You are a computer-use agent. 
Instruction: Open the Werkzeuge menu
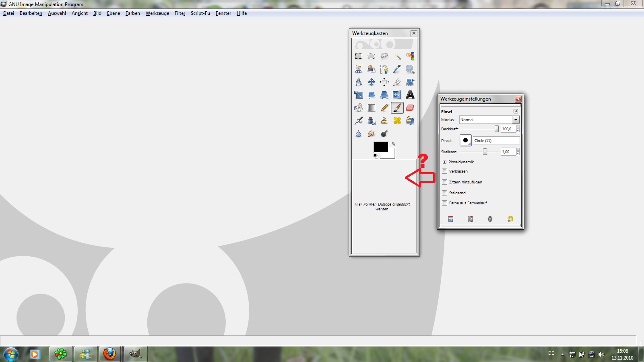pos(157,13)
